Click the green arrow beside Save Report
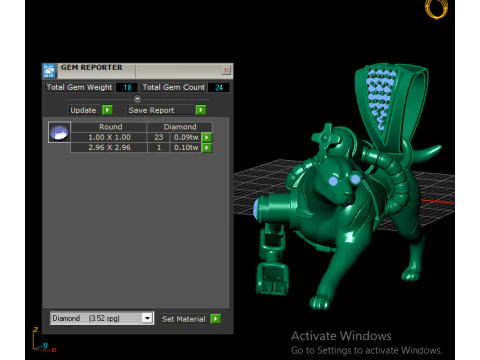480x360 pixels. pyautogui.click(x=201, y=110)
